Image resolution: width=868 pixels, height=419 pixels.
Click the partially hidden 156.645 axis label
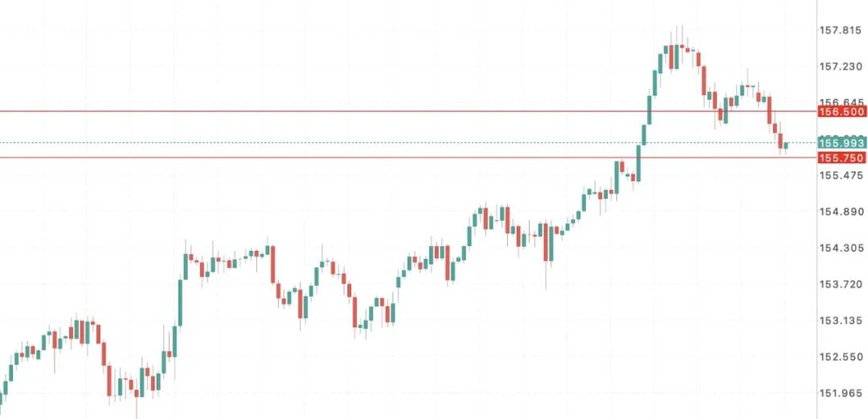point(840,102)
